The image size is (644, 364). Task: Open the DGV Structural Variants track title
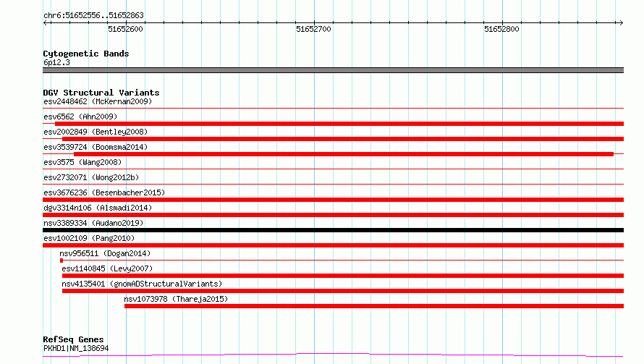click(x=101, y=93)
